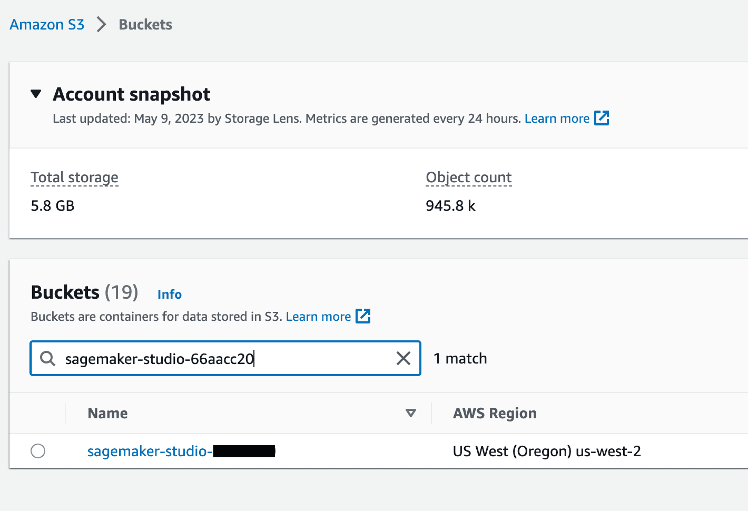Open the Amazon S3 breadcrumb link
Screen dimensions: 750x512
[47, 24]
